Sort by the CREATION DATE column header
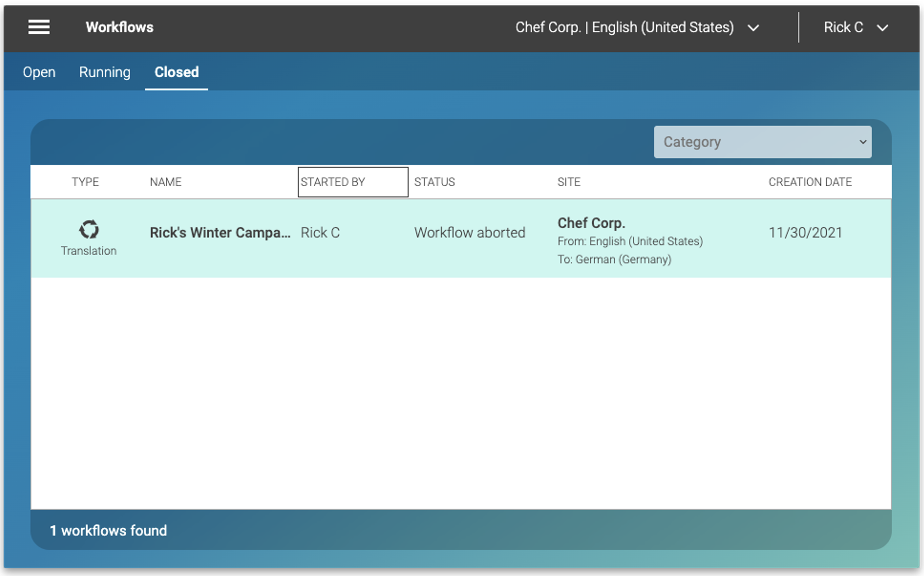The width and height of the screenshot is (924, 576). pyautogui.click(x=810, y=182)
